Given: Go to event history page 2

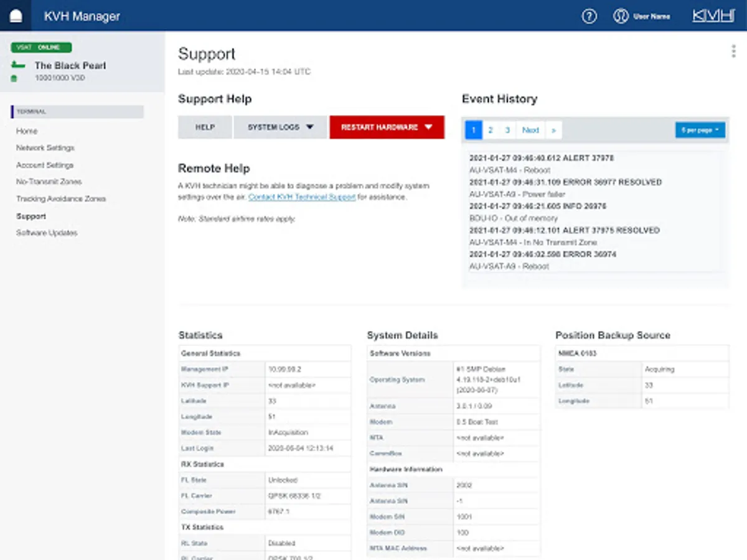Looking at the screenshot, I should click(x=491, y=130).
